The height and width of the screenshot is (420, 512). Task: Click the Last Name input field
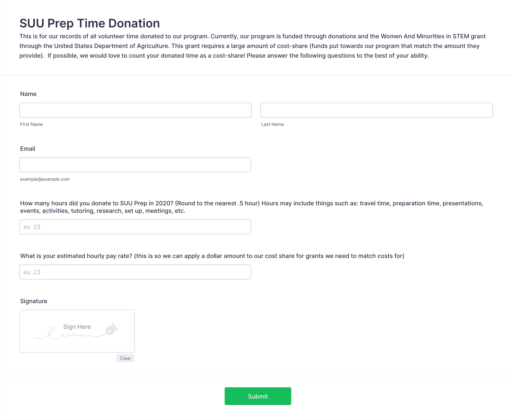tap(377, 110)
